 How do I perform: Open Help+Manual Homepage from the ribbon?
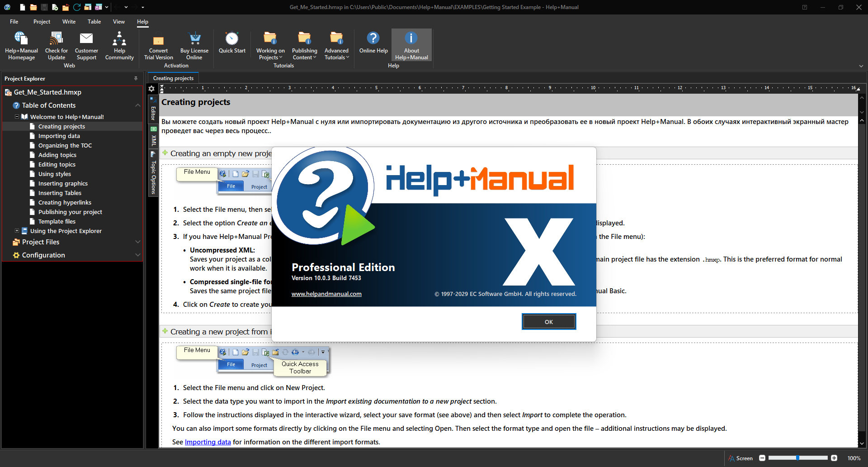click(x=21, y=45)
